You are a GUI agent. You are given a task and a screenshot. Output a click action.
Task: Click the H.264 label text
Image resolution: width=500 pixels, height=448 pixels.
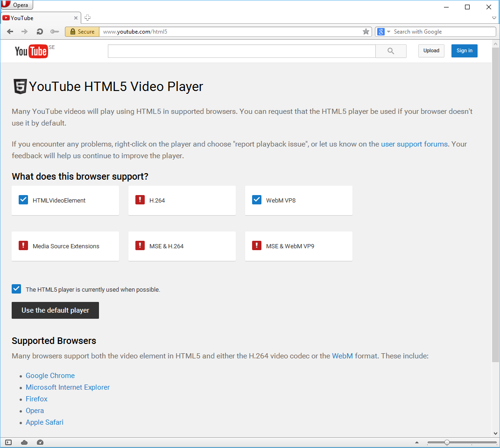157,200
